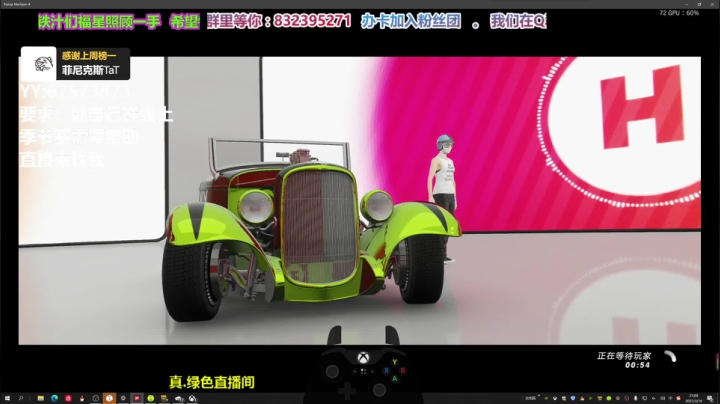Open the green circle taskbar app
720x404 pixels.
click(151, 398)
